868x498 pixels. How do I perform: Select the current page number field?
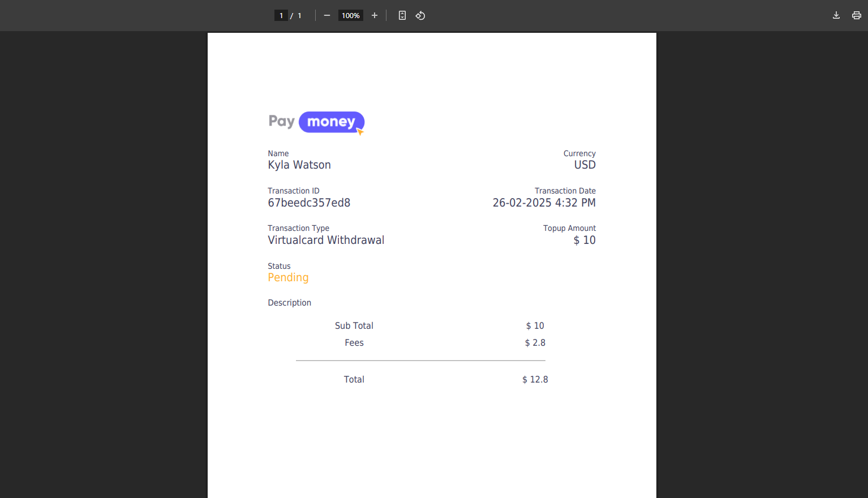tap(281, 15)
